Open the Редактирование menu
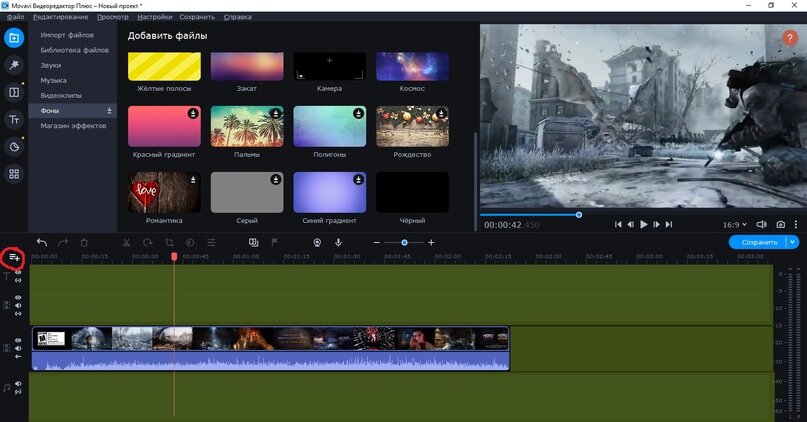 [x=61, y=17]
